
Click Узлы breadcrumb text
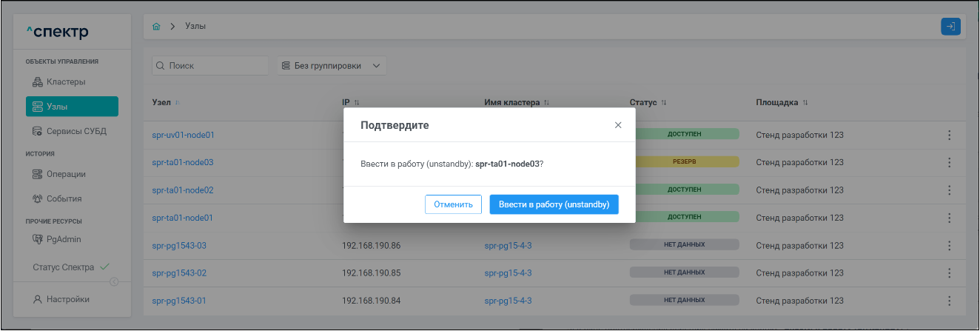point(195,27)
